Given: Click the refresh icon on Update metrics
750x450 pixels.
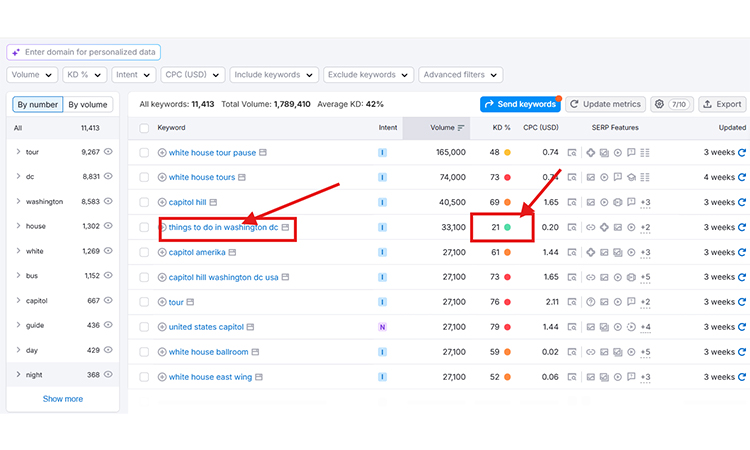Looking at the screenshot, I should [575, 104].
